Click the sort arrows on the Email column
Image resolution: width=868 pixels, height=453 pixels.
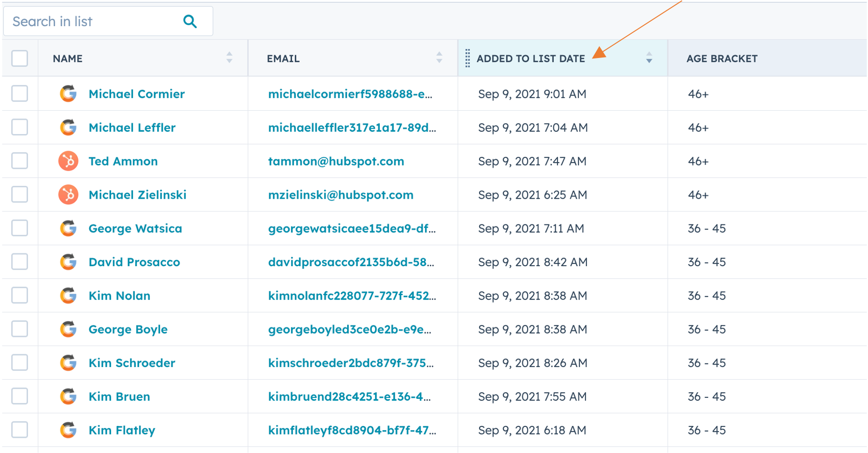439,58
